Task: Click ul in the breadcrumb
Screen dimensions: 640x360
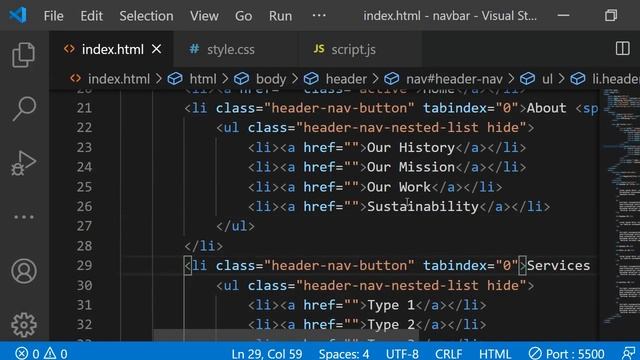Action: 547,79
